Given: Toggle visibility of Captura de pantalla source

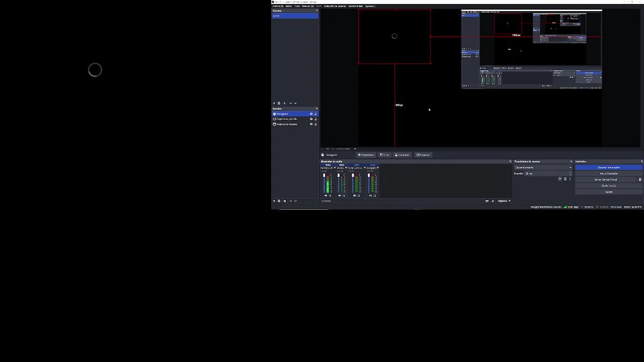Looking at the screenshot, I should click(x=311, y=119).
